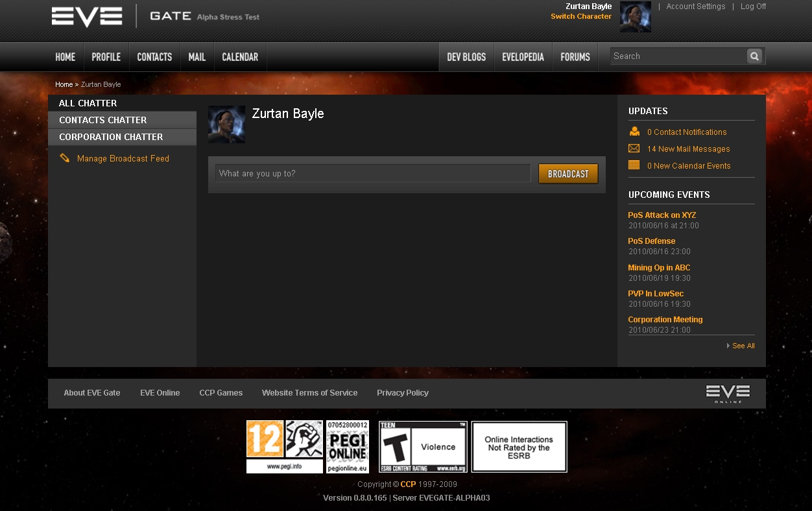Click the 2010/06/16 at 21:00 date
The image size is (812, 511).
coord(663,226)
